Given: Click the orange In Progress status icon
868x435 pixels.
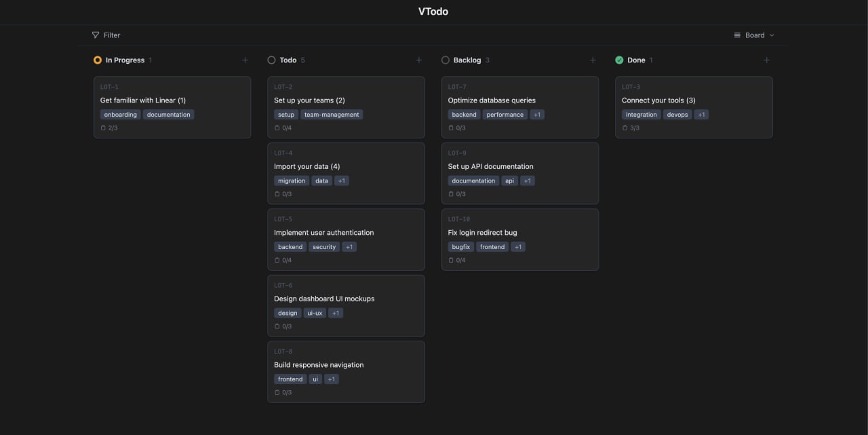Looking at the screenshot, I should [98, 60].
